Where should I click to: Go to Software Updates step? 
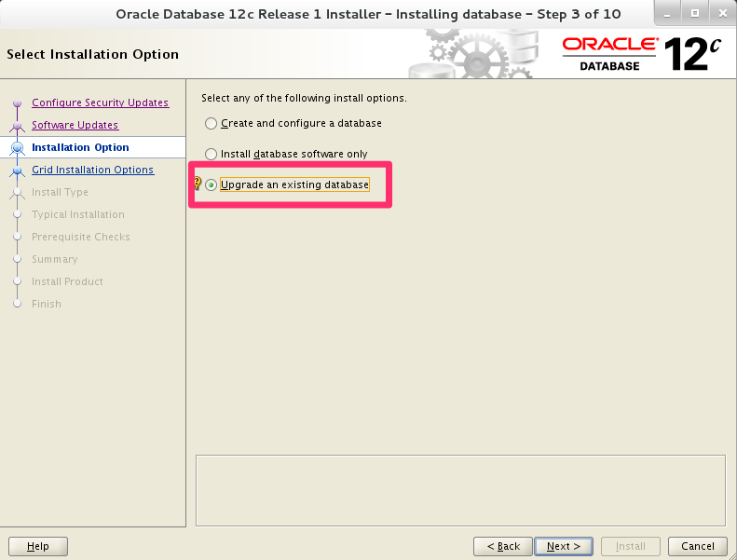(75, 125)
